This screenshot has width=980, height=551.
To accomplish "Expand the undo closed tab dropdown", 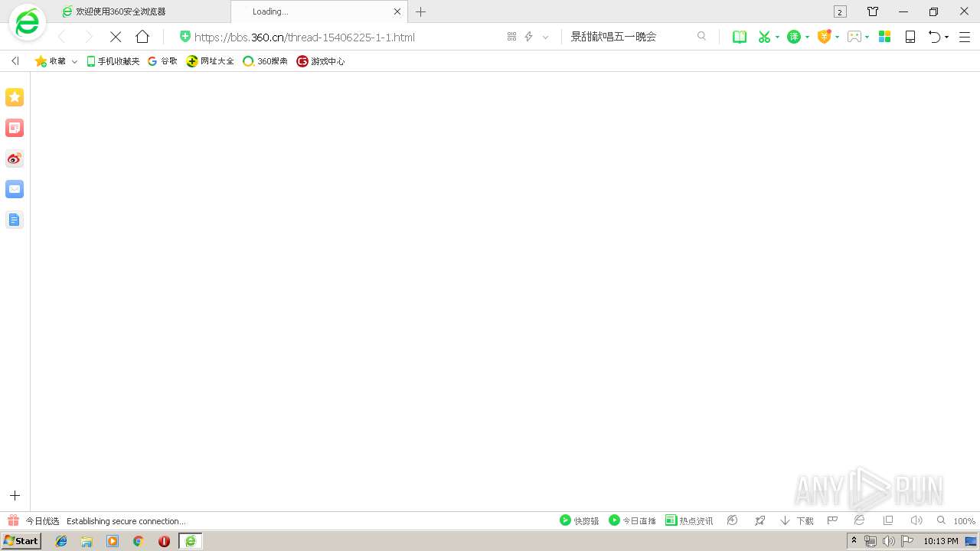I will pos(946,37).
